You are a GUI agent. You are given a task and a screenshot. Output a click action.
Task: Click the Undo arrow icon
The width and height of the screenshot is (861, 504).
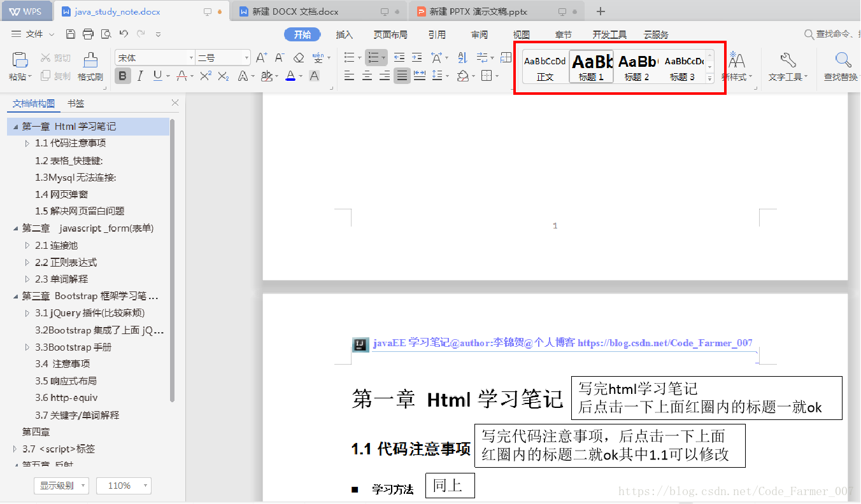click(124, 34)
